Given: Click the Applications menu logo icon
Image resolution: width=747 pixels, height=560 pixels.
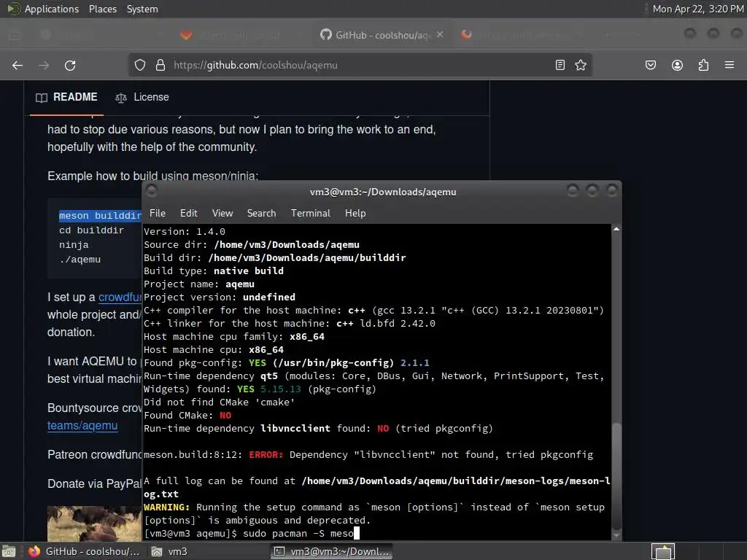Looking at the screenshot, I should pos(13,9).
